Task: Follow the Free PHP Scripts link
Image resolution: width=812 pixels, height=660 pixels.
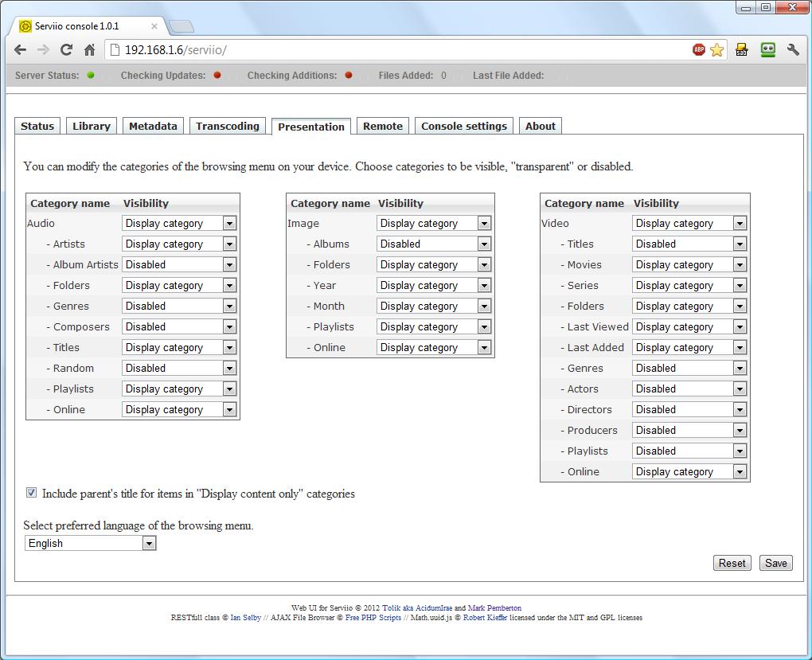Action: click(x=373, y=618)
